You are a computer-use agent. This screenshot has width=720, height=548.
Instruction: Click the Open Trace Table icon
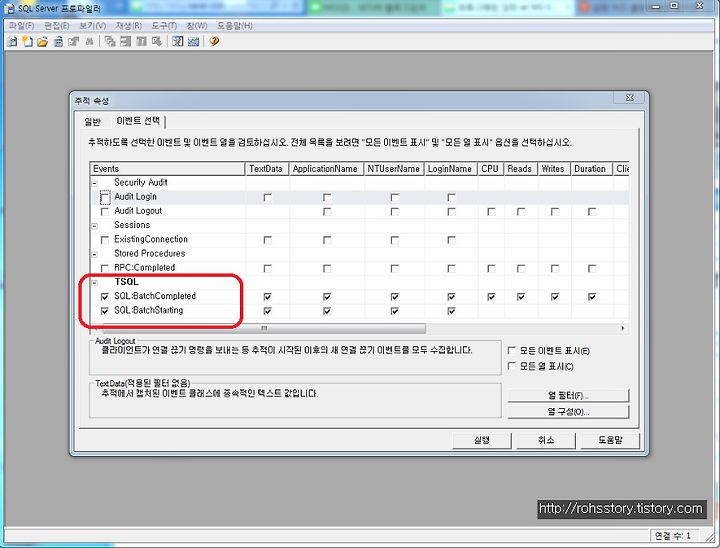[x=58, y=42]
